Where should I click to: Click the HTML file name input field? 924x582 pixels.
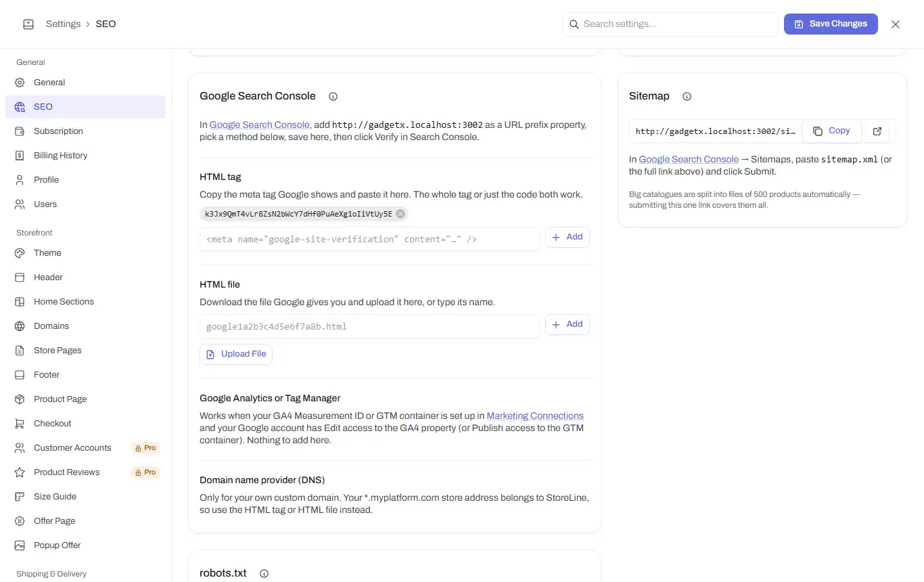pyautogui.click(x=369, y=326)
